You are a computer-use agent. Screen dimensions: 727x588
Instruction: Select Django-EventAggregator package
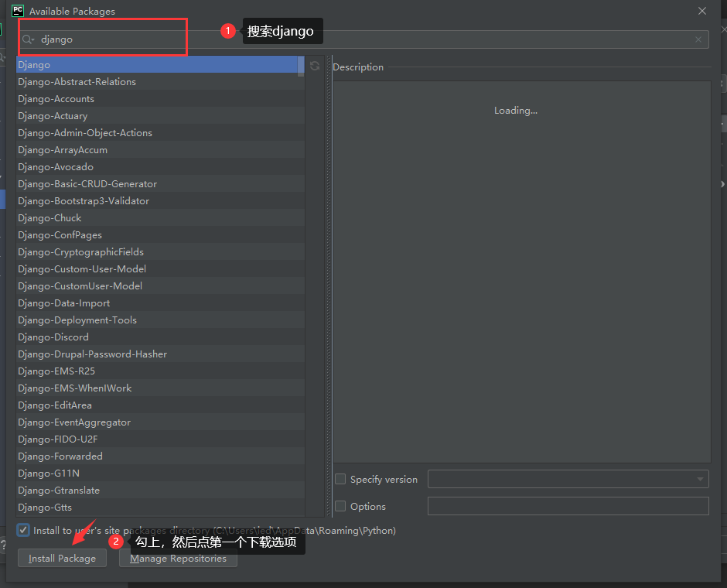click(160, 422)
